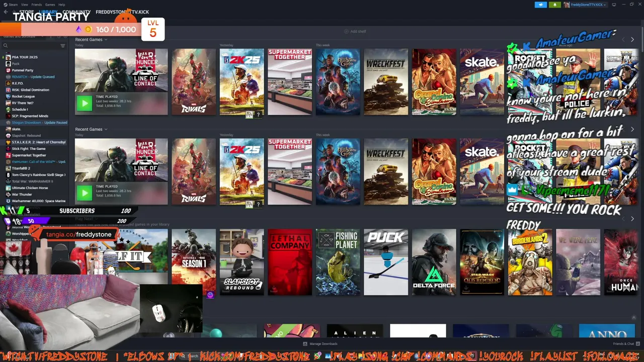Open the Help menu
Viewport: 644px width, 362px height.
click(x=61, y=5)
